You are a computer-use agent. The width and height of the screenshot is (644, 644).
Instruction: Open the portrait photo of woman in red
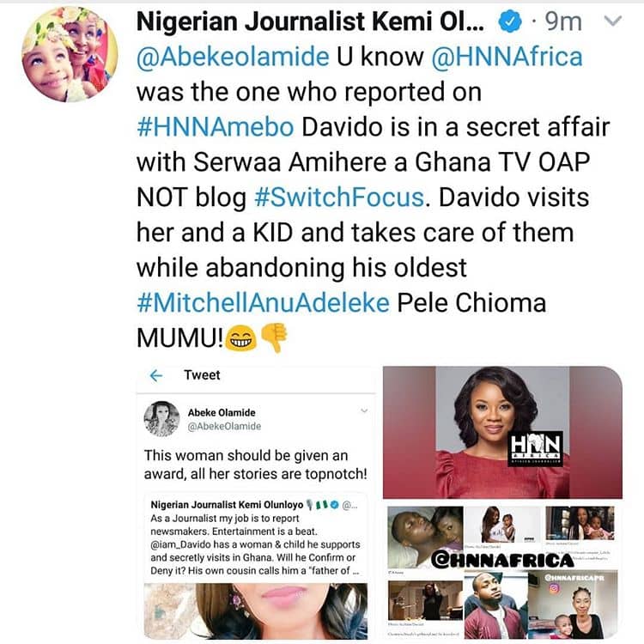click(x=502, y=432)
